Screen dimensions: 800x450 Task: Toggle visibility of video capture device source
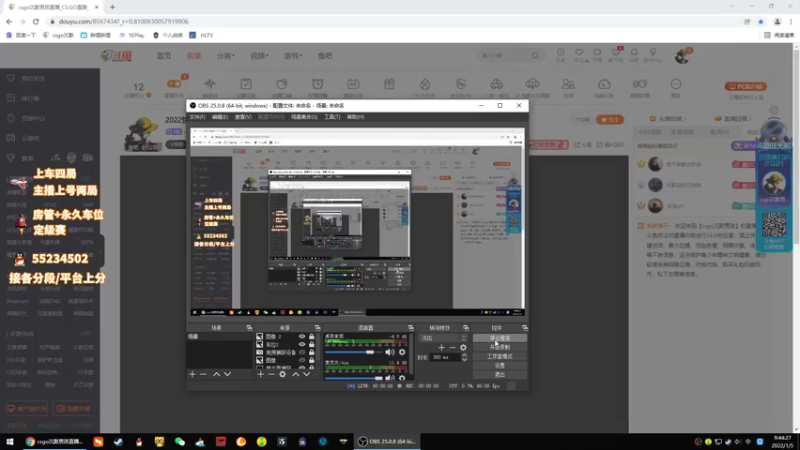click(302, 352)
